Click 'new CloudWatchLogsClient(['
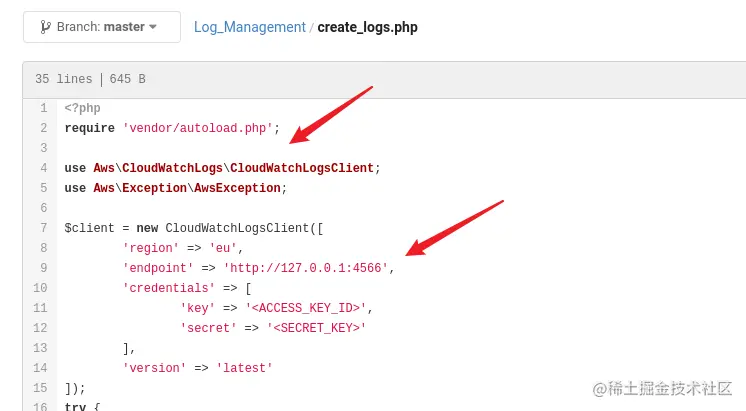746x411 pixels. pos(230,228)
